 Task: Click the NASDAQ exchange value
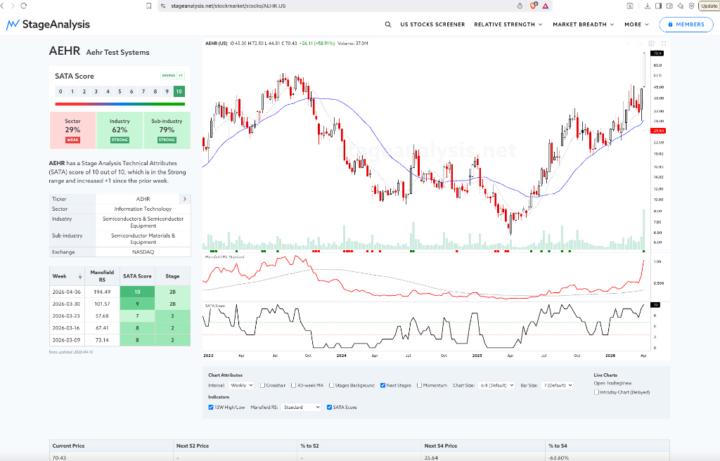click(x=143, y=252)
